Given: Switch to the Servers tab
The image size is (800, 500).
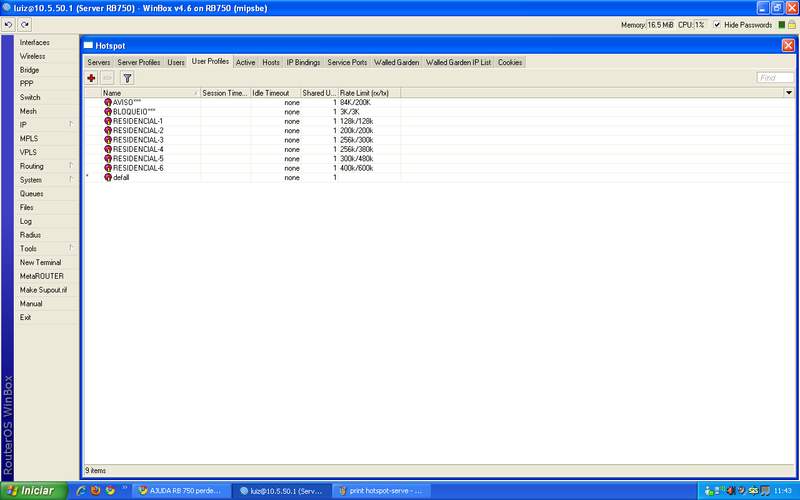Looking at the screenshot, I should [x=98, y=62].
